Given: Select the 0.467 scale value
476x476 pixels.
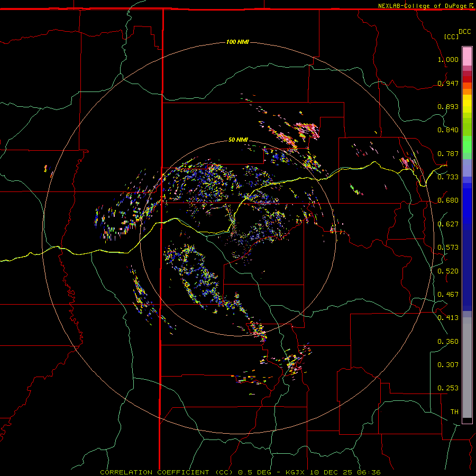Looking at the screenshot, I should [448, 295].
